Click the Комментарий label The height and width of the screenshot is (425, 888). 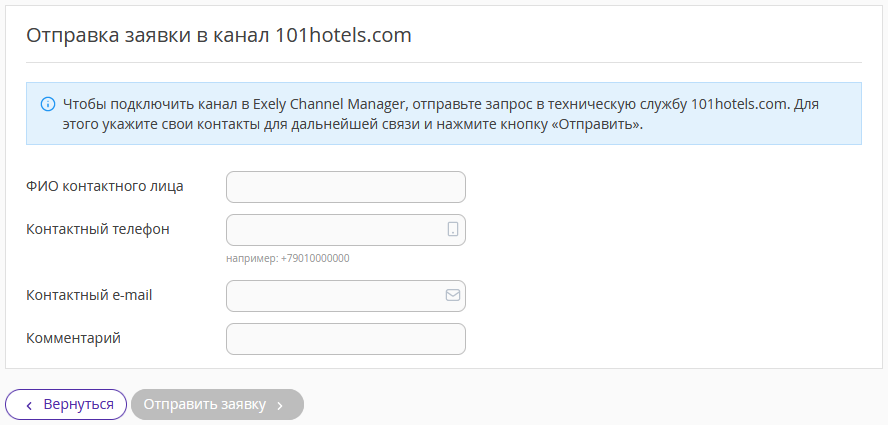73,338
